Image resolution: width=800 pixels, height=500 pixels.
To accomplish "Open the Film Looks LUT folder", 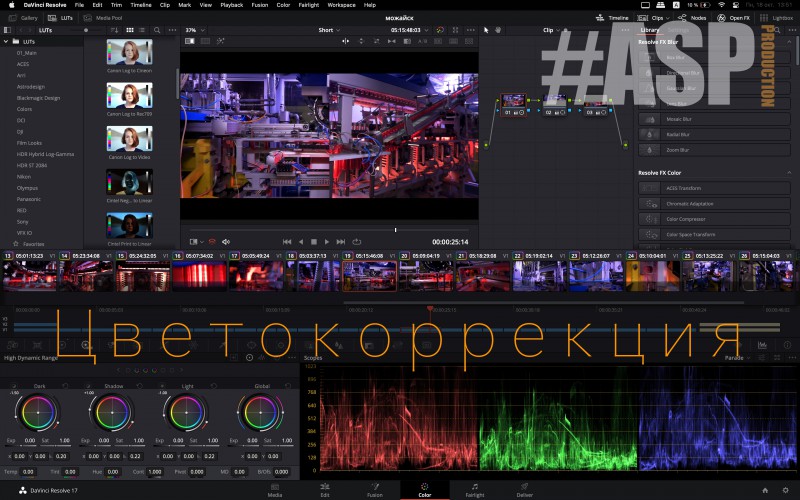I will (29, 143).
